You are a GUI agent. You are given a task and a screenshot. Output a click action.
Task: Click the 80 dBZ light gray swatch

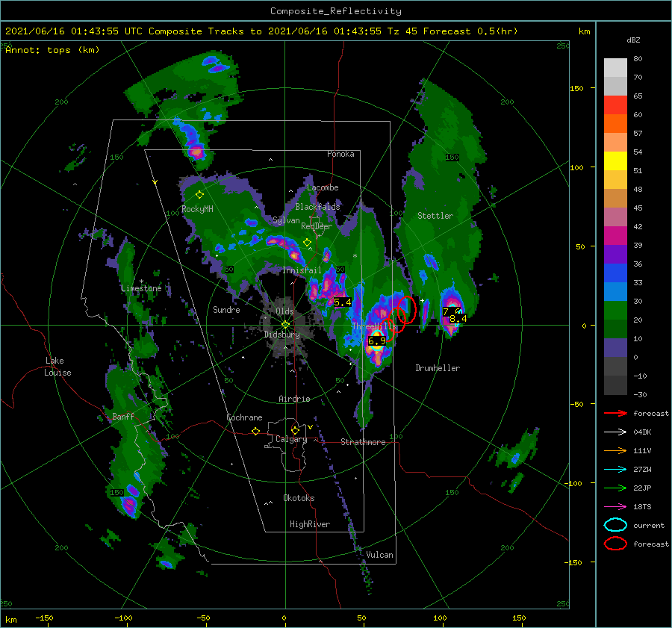click(615, 68)
